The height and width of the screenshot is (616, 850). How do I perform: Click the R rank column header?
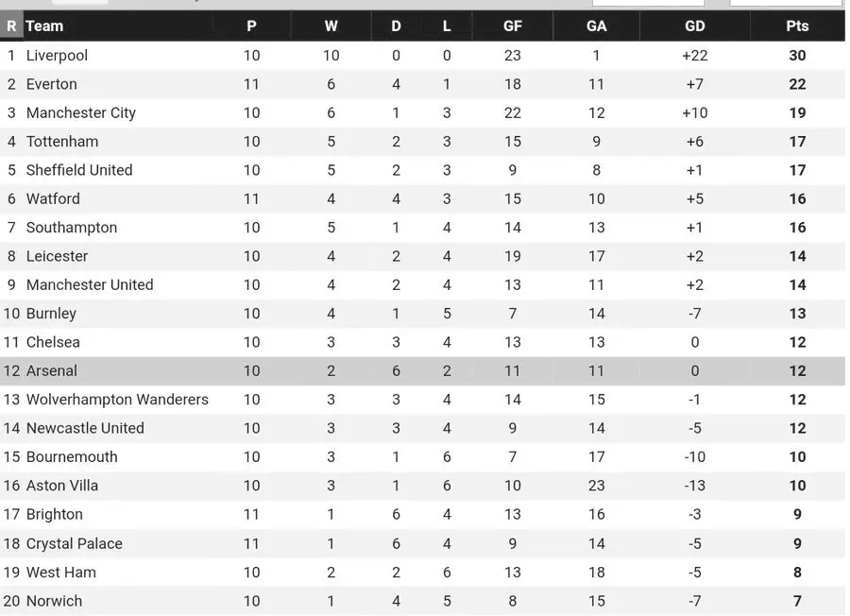(11, 26)
